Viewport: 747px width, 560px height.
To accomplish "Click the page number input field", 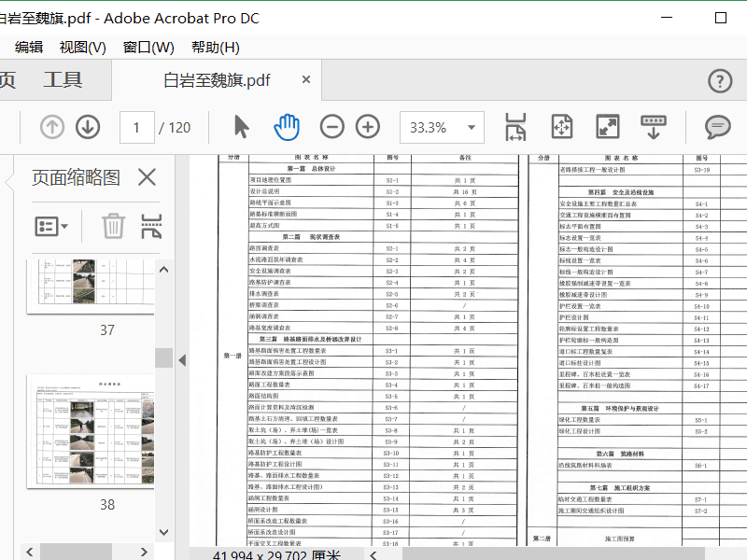I will (x=137, y=128).
